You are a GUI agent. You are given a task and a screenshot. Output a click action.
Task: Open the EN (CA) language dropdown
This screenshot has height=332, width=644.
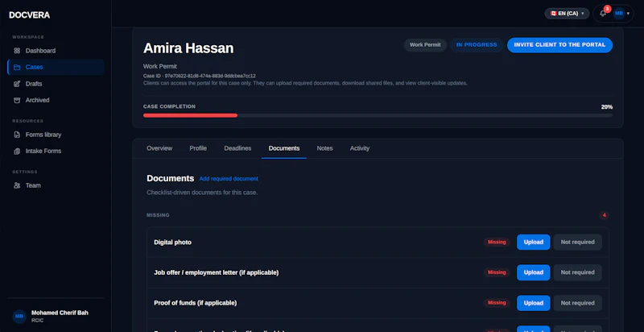click(567, 14)
